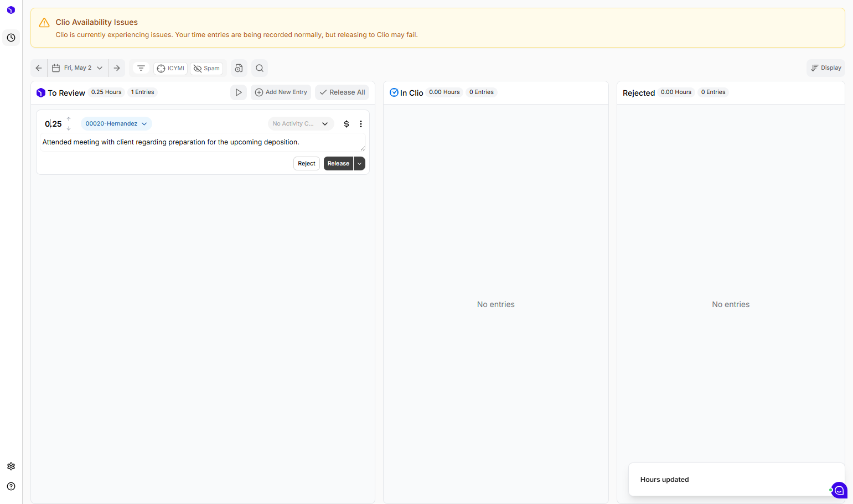The width and height of the screenshot is (853, 504).
Task: Release all entries to Clio
Action: click(342, 92)
